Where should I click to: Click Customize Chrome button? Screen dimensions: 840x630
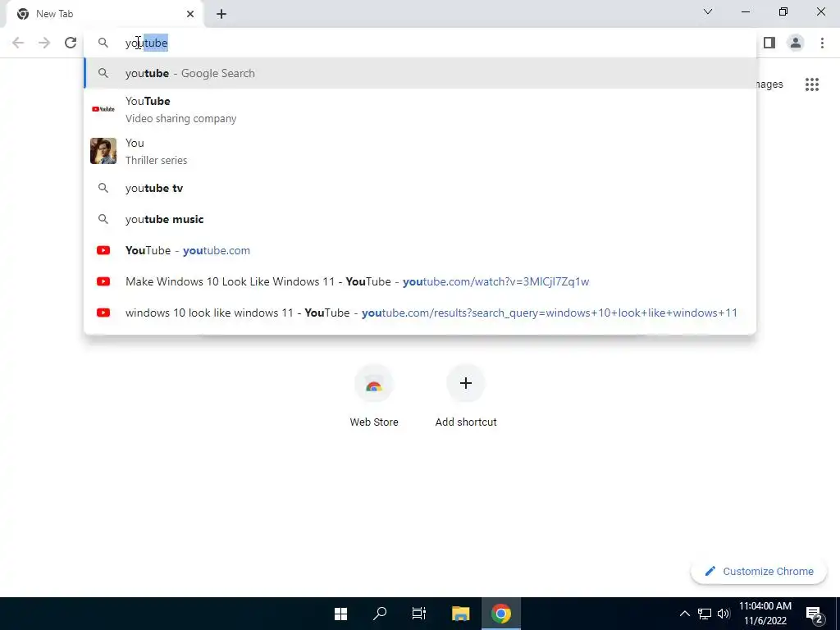click(759, 571)
